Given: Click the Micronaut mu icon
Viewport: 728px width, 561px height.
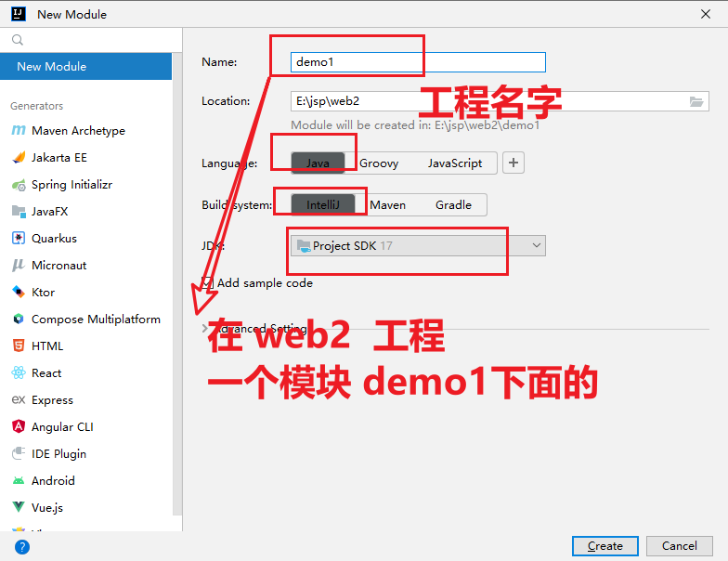Looking at the screenshot, I should 19,266.
